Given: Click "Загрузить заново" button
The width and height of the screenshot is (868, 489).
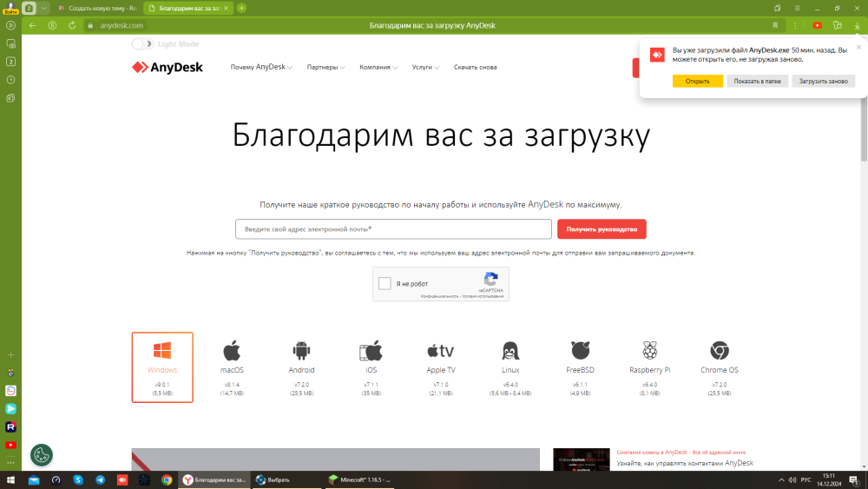Looking at the screenshot, I should coord(823,81).
